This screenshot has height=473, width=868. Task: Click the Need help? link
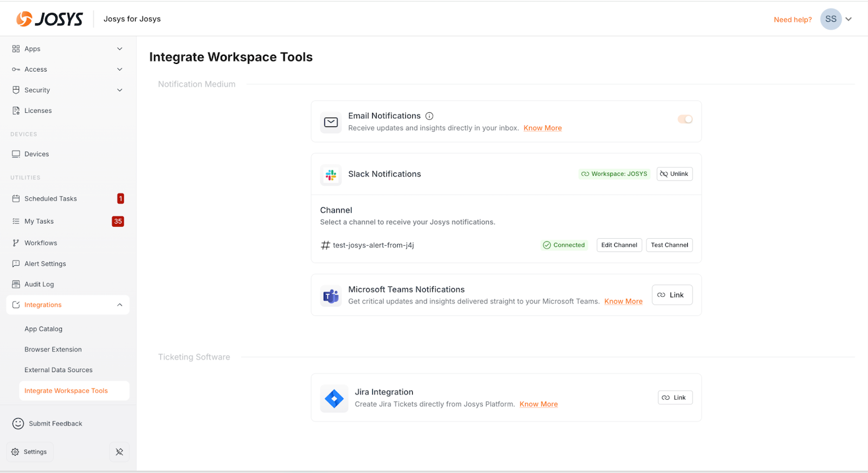coord(793,20)
